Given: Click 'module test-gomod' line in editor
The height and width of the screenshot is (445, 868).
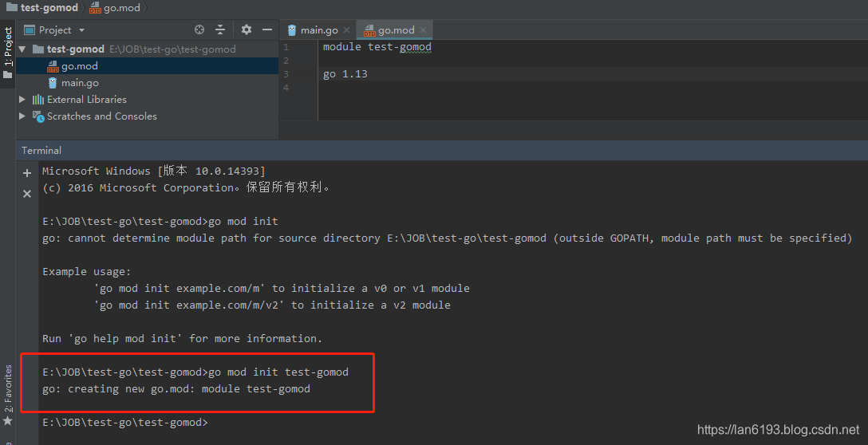Looking at the screenshot, I should click(377, 47).
